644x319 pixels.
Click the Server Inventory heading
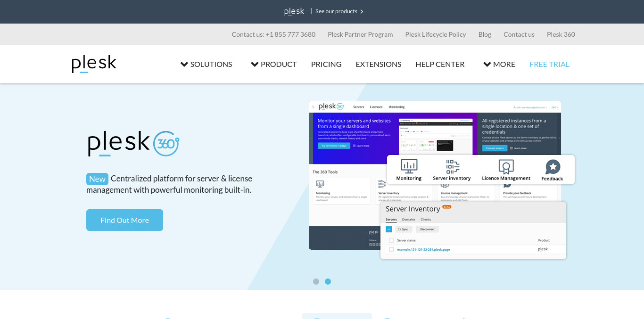(x=413, y=209)
